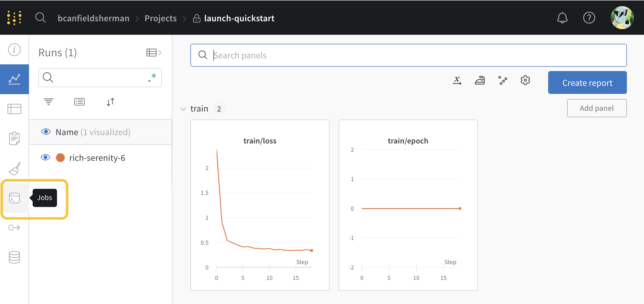Open the panel settings gear icon

pos(525,80)
